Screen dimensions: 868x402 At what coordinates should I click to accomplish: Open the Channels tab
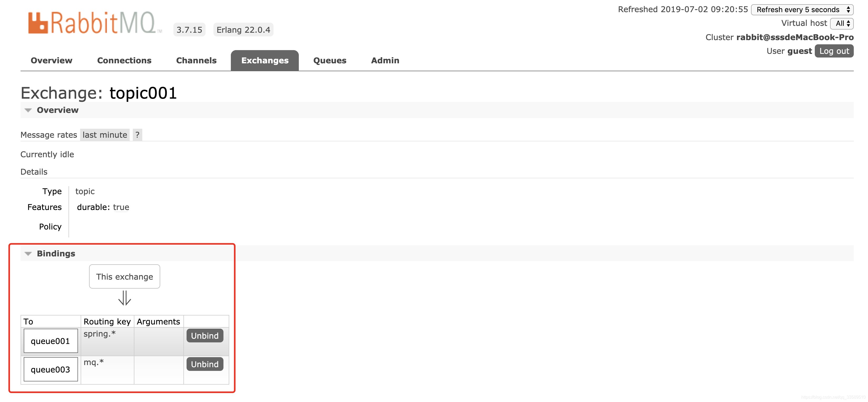point(196,60)
